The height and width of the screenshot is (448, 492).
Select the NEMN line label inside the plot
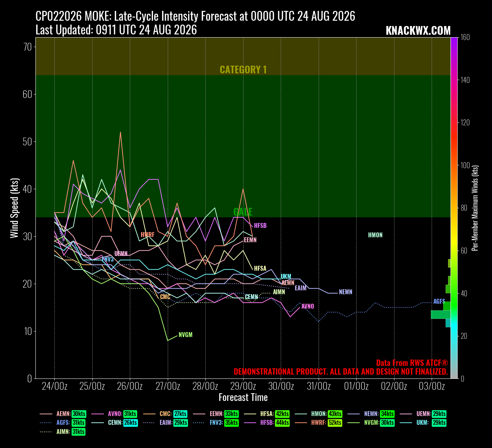346,292
